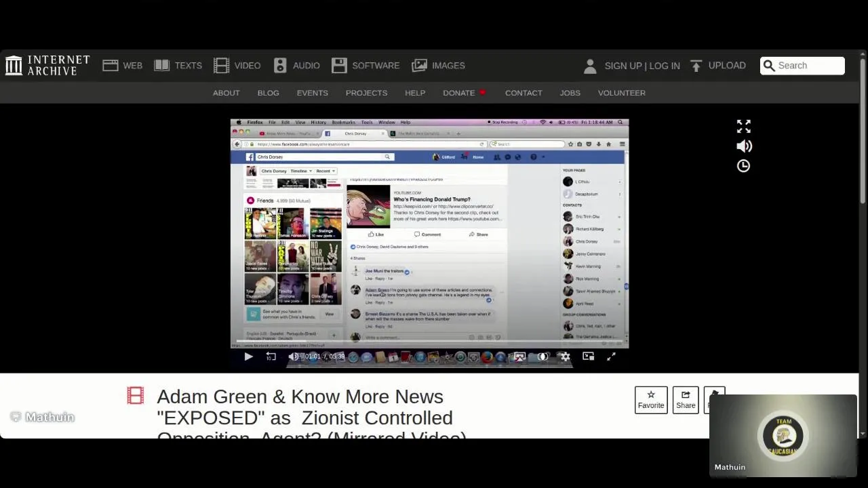This screenshot has height=488, width=868.
Task: Open the VOLUNTEER menu item
Action: [622, 93]
